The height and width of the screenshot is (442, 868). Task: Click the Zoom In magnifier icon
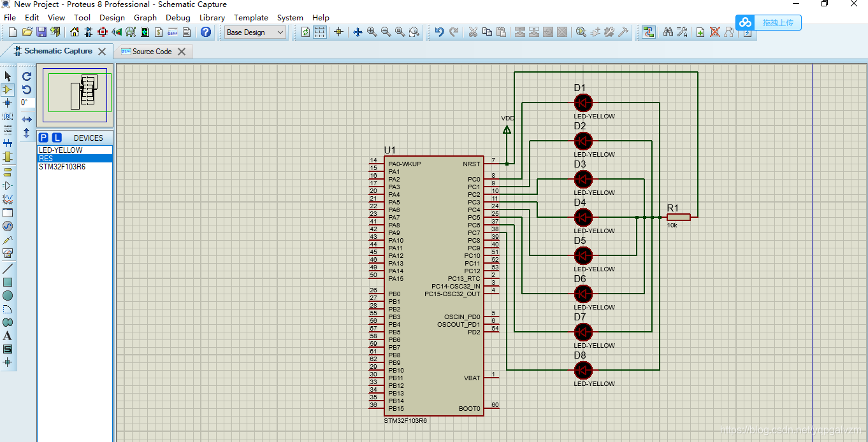pyautogui.click(x=372, y=32)
